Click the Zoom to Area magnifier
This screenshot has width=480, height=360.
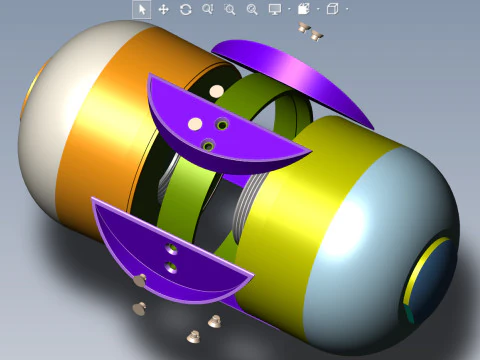coord(230,9)
